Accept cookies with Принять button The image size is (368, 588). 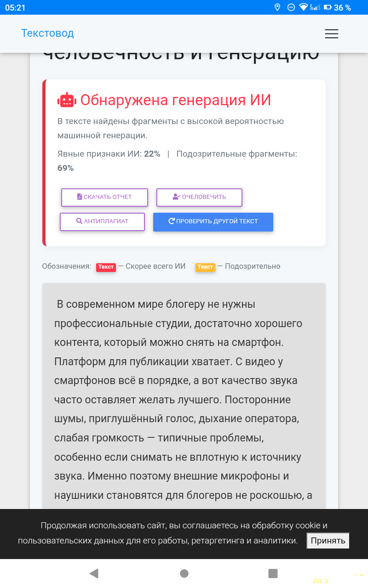(328, 540)
